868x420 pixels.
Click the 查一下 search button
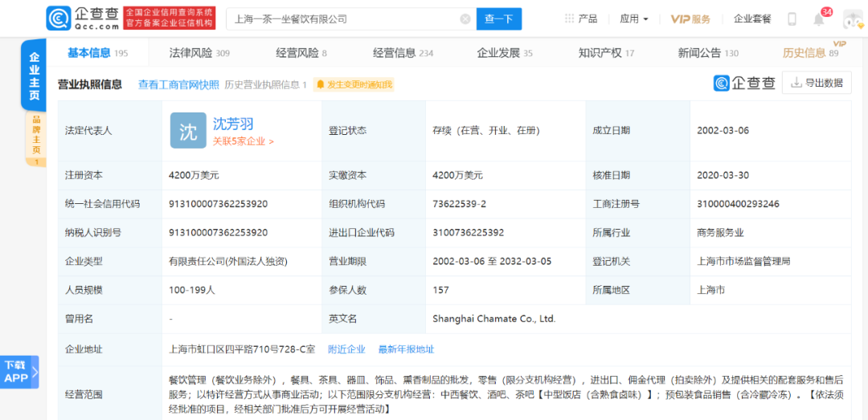499,18
